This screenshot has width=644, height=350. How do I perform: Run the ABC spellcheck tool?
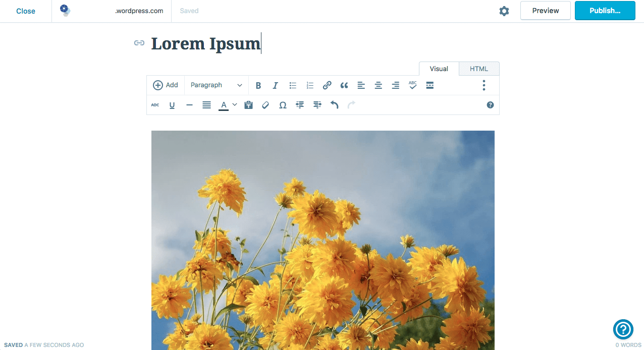[x=413, y=85]
